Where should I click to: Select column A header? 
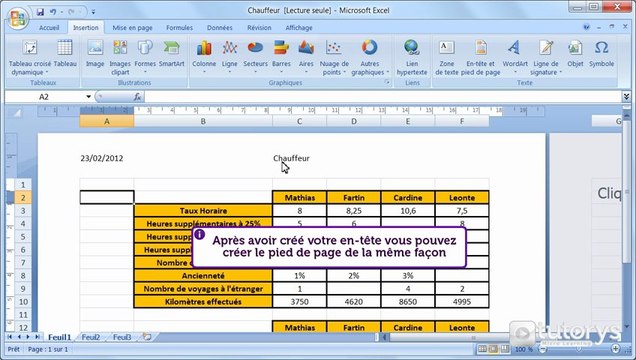coord(107,121)
